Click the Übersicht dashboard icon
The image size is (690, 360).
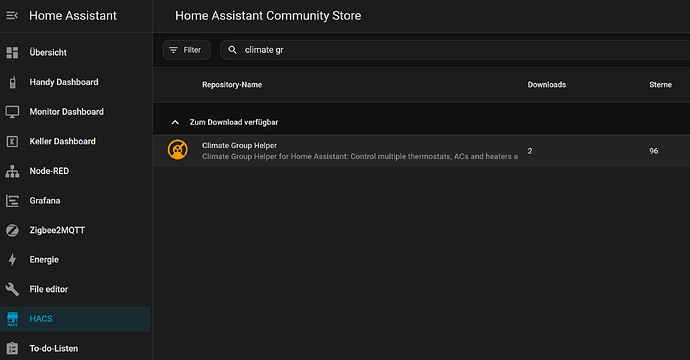(x=12, y=52)
